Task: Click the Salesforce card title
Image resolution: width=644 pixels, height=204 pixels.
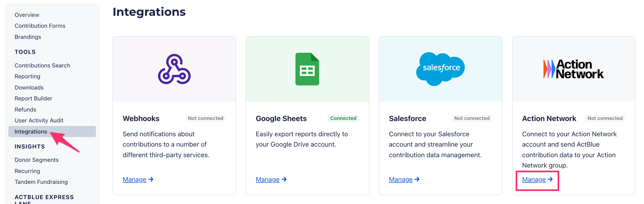Action: pos(408,119)
